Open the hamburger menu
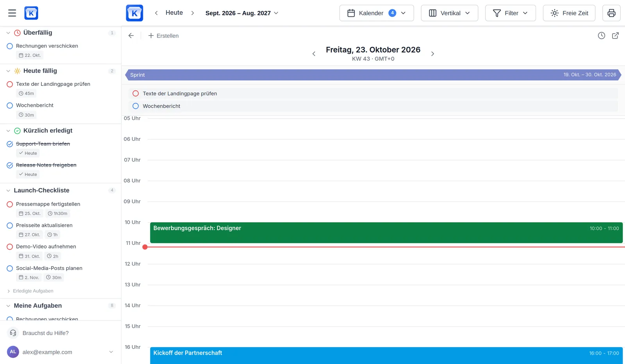The height and width of the screenshot is (364, 625). [12, 13]
